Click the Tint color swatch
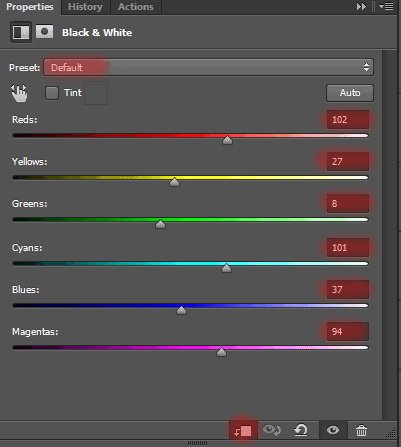Viewport: 401px width, 447px height. pyautogui.click(x=96, y=93)
